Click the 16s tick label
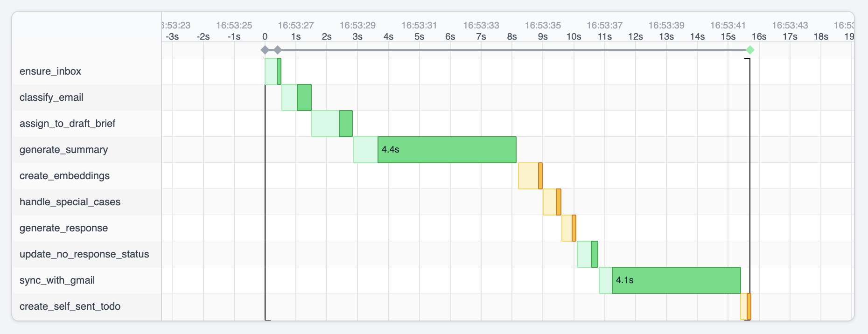Image resolution: width=868 pixels, height=334 pixels. pos(759,36)
